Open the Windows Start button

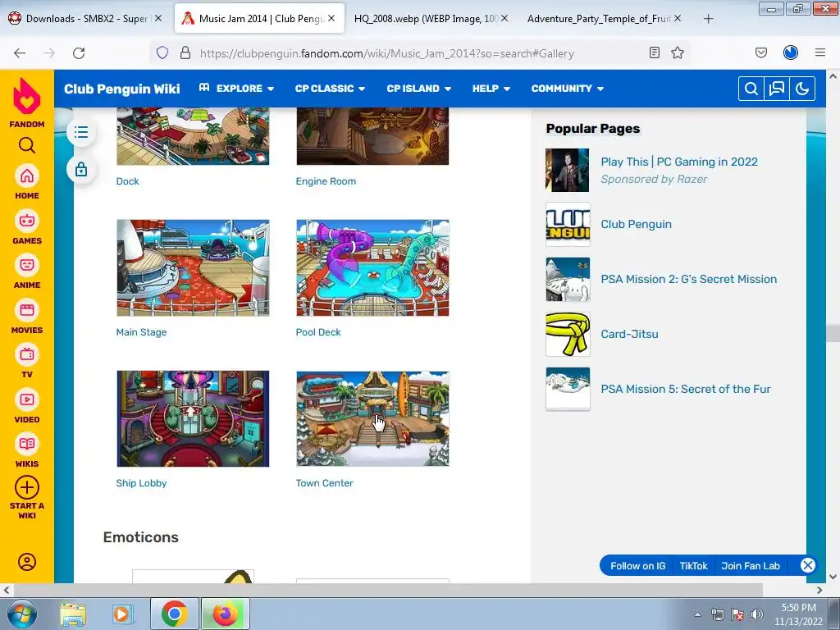pos(22,614)
